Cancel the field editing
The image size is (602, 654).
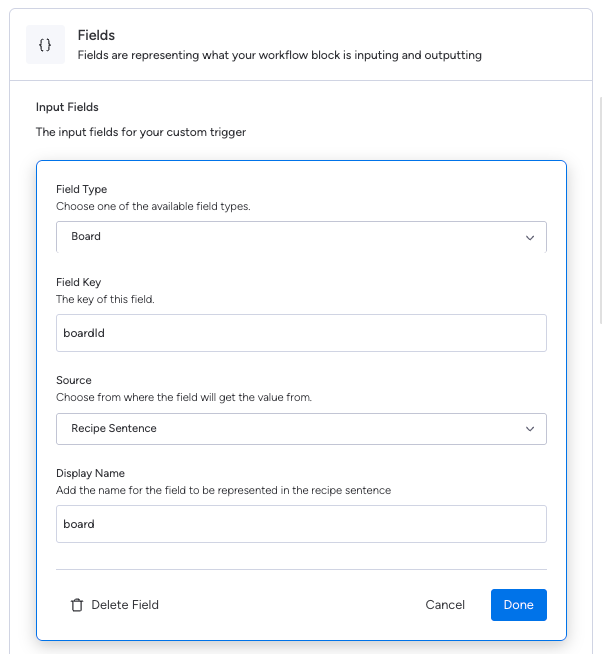[x=445, y=605]
